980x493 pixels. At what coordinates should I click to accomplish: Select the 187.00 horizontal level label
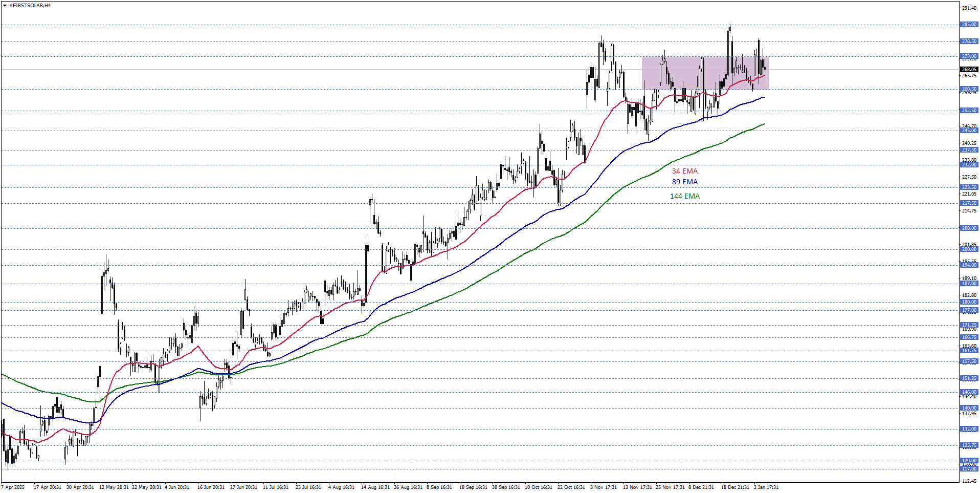[x=969, y=284]
